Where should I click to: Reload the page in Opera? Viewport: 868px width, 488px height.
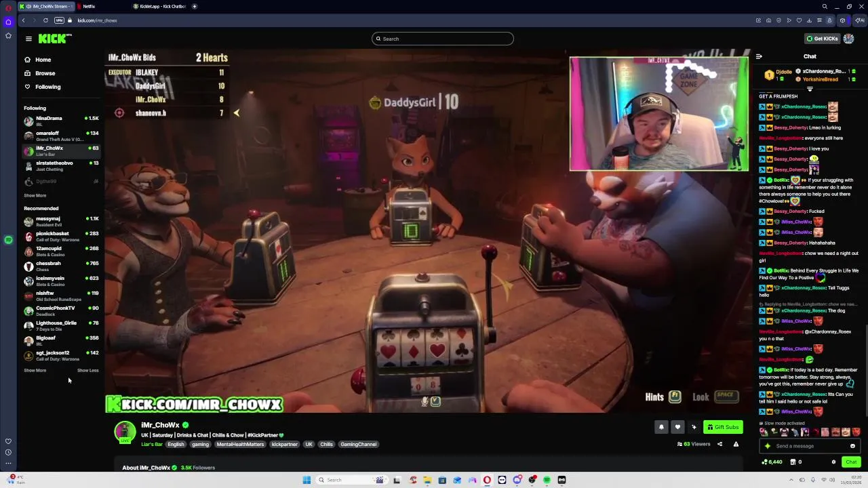point(45,20)
